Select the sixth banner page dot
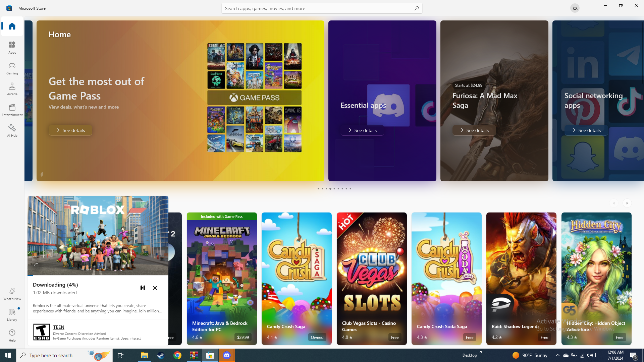The width and height of the screenshot is (644, 362). (x=338, y=189)
